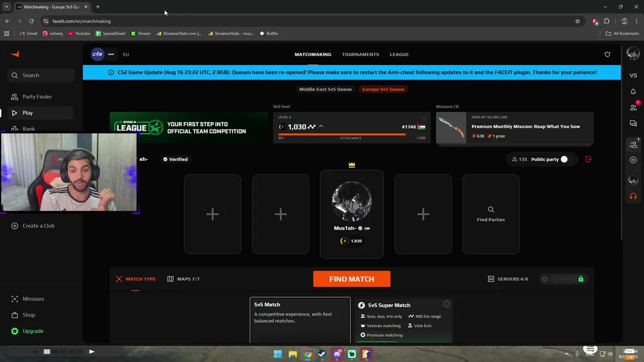Add player to first empty slot

212,214
